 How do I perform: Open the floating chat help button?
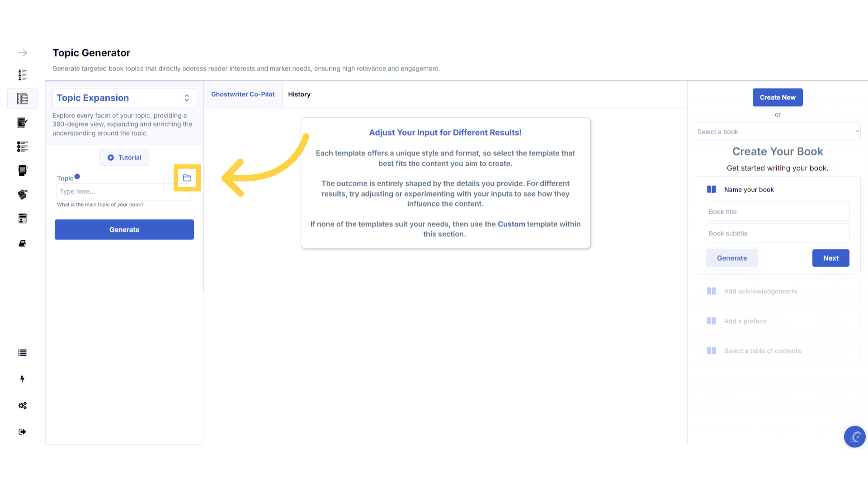pyautogui.click(x=854, y=436)
